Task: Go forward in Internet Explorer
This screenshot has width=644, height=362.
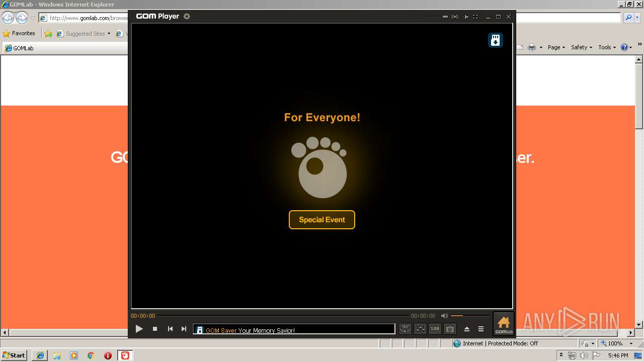Action: click(x=22, y=18)
